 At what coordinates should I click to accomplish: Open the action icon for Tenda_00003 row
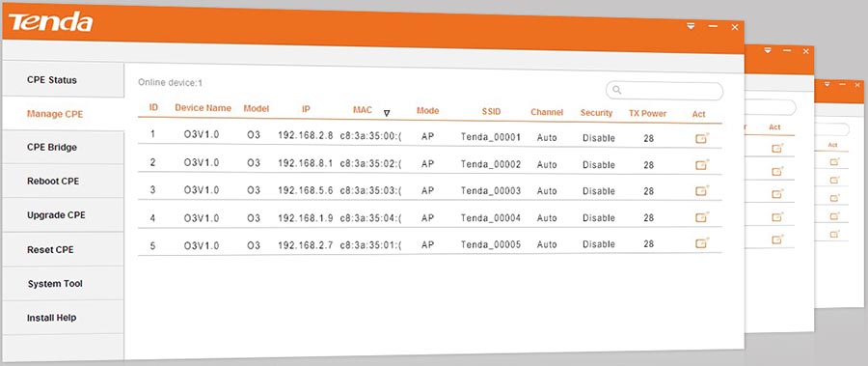click(x=701, y=191)
